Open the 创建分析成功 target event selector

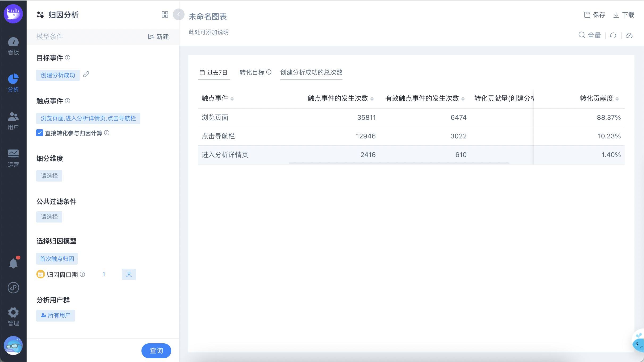click(x=58, y=75)
